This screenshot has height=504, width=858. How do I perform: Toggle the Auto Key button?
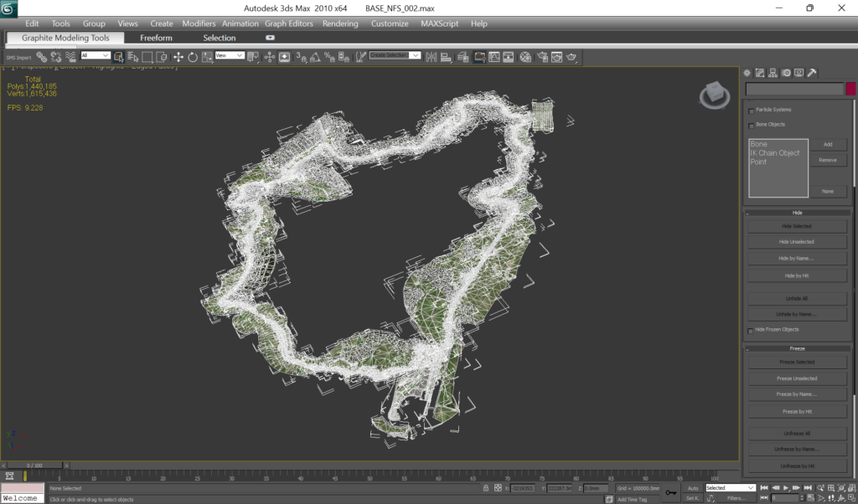tap(693, 488)
